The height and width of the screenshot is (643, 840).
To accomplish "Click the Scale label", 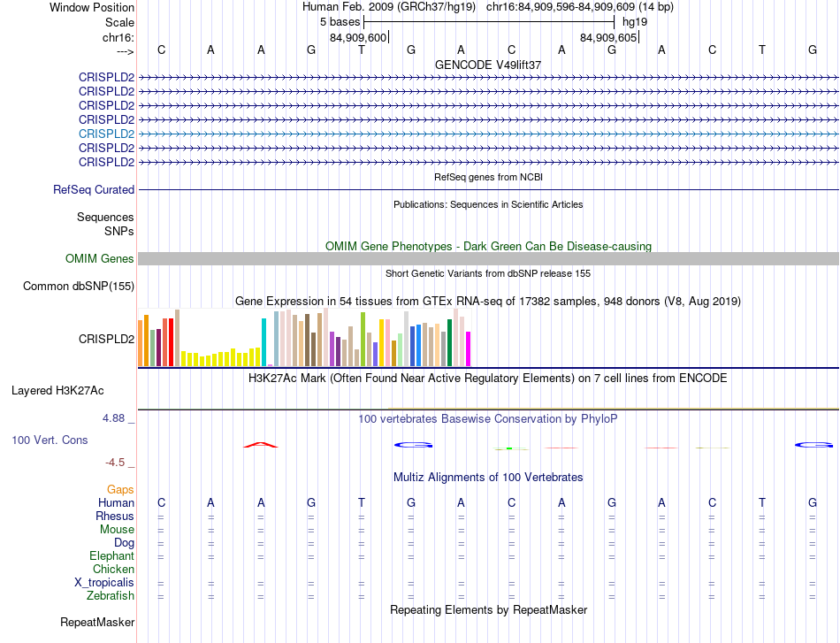I will 119,22.
